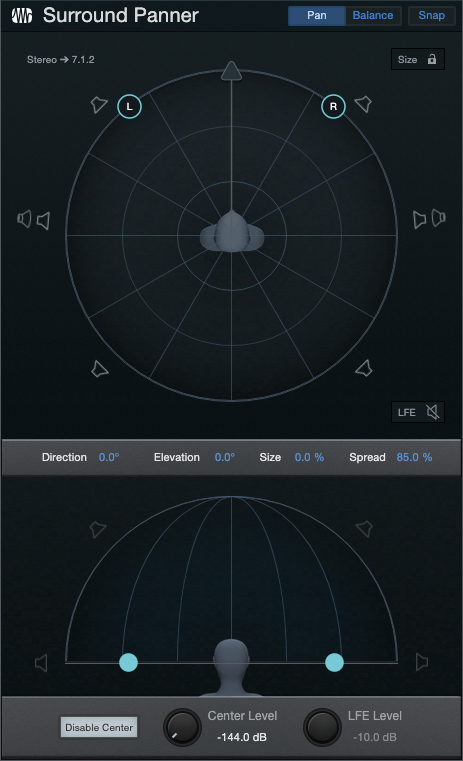Viewport: 463px width, 761px height.
Task: Click the Elevation value 0.0°
Action: pos(225,457)
